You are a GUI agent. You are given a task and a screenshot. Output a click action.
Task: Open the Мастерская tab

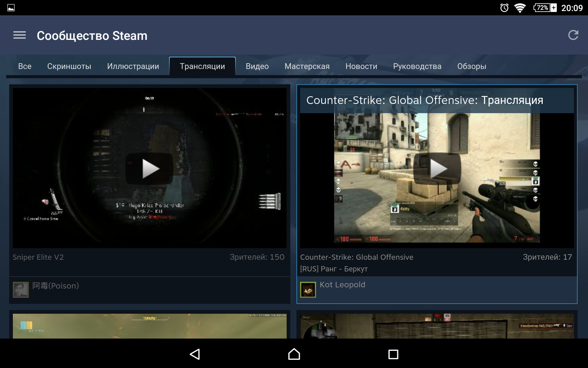click(307, 66)
